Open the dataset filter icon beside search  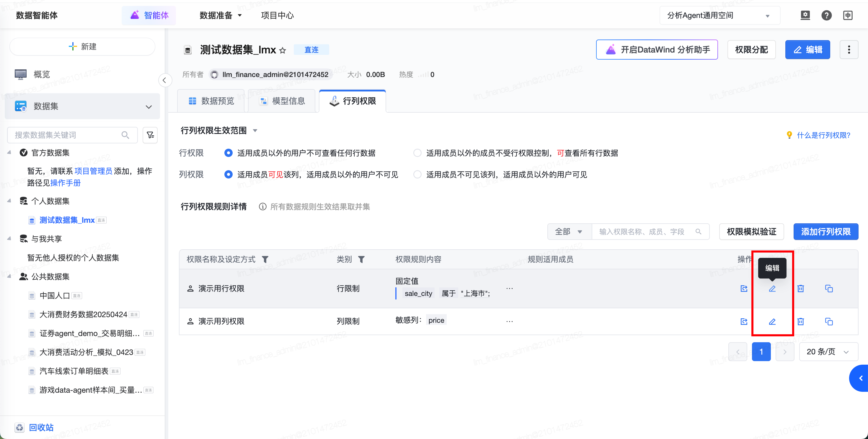[x=150, y=135]
